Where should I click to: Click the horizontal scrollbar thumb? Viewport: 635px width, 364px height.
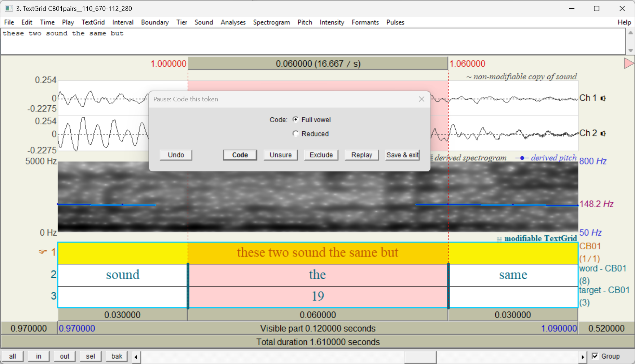click(420, 357)
